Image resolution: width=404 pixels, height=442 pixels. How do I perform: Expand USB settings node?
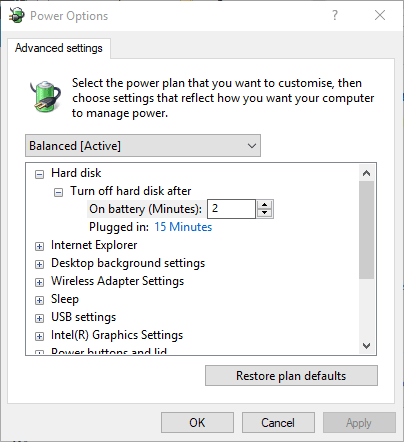tap(39, 318)
